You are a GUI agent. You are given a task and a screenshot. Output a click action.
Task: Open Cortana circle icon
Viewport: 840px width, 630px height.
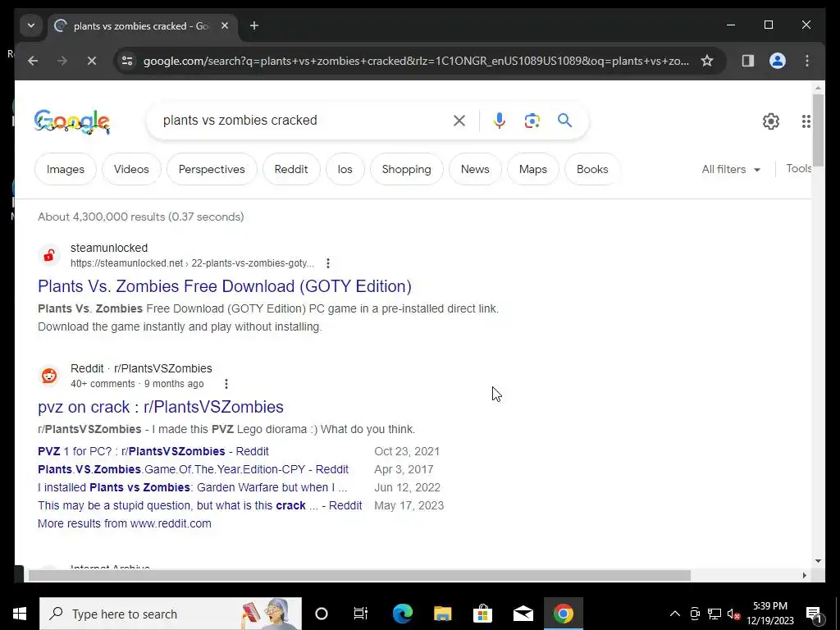pyautogui.click(x=321, y=614)
